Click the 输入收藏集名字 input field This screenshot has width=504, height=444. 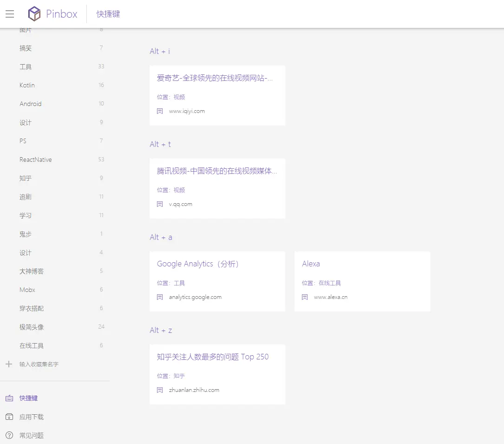tap(39, 364)
